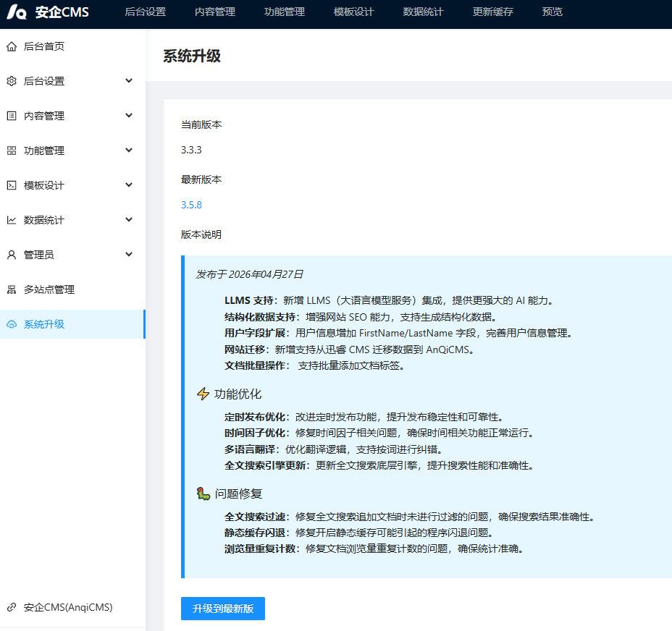This screenshot has height=631, width=672.
Task: Open 数据统计 in the top navigation
Action: [x=423, y=12]
